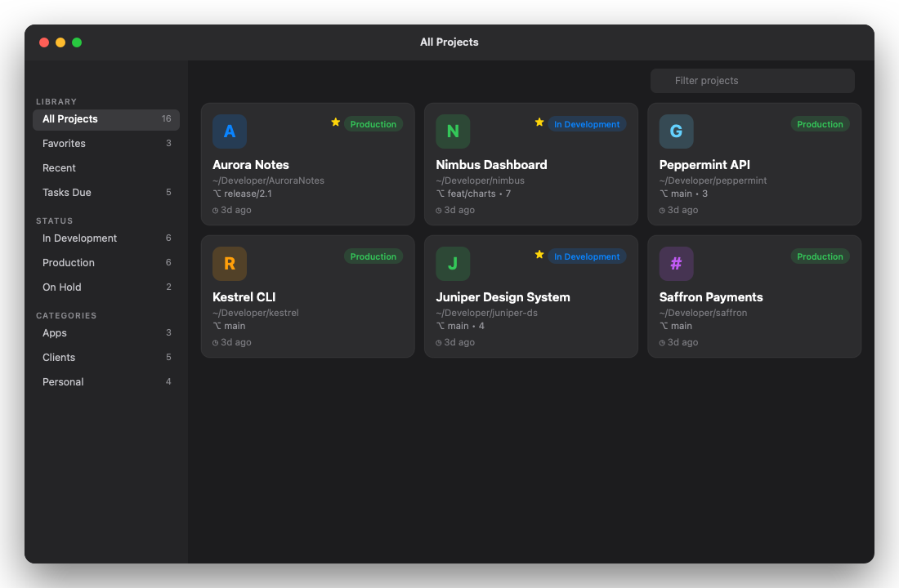
Task: Click the green zoom window button
Action: [x=77, y=42]
